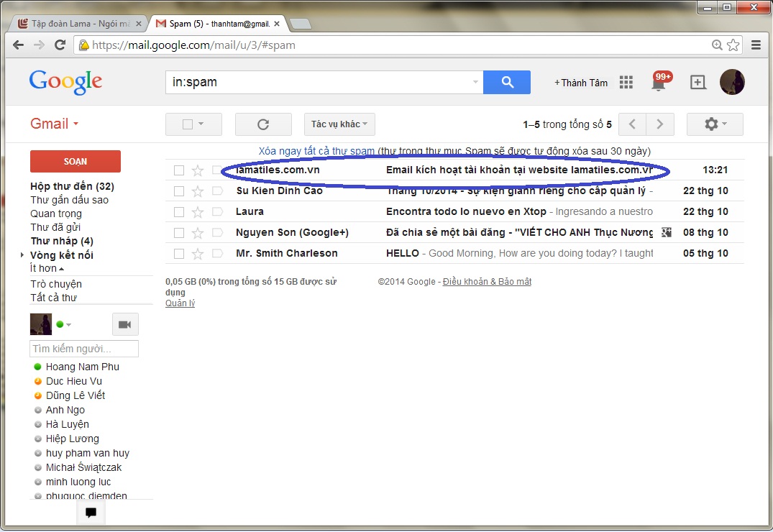773x532 pixels.
Task: Close the 'Tập đoàn Lama' tab
Action: pos(139,23)
